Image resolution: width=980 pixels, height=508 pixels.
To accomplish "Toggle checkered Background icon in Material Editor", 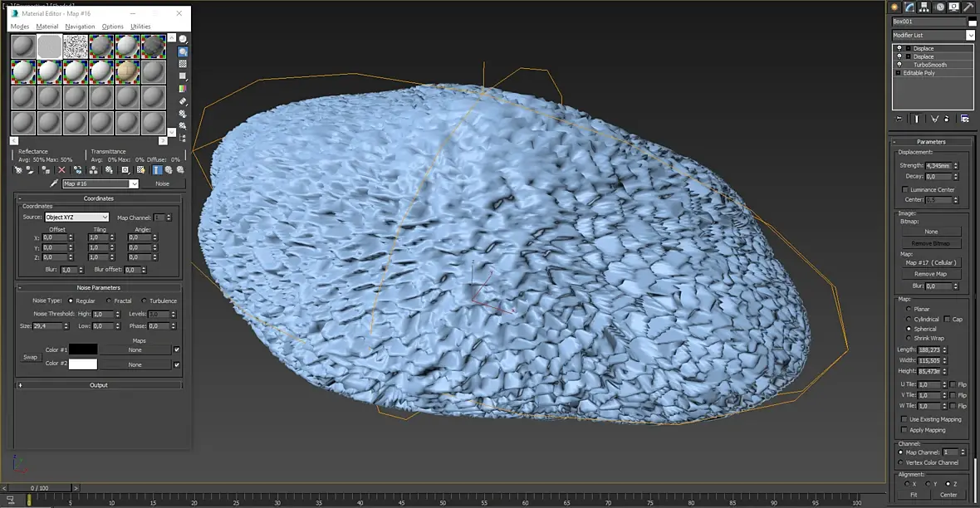I will (x=183, y=64).
